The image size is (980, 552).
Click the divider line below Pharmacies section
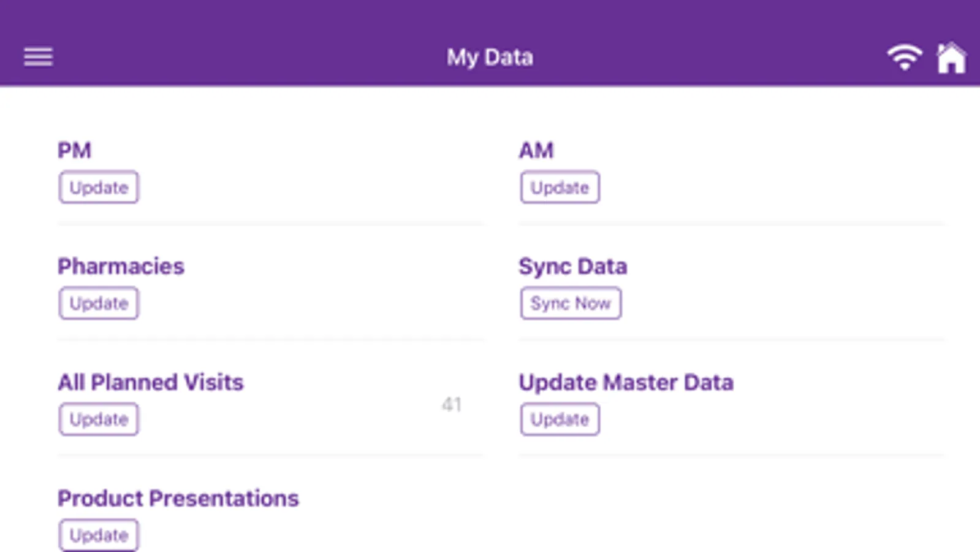[270, 339]
